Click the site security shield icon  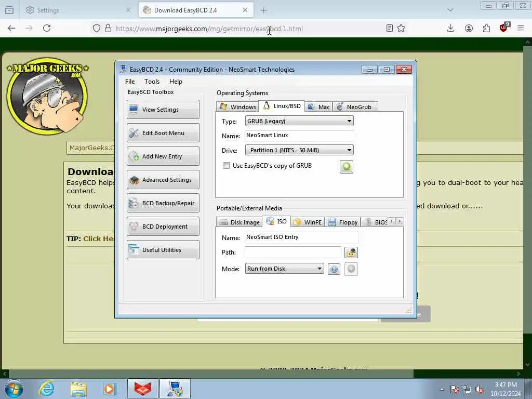tap(96, 28)
